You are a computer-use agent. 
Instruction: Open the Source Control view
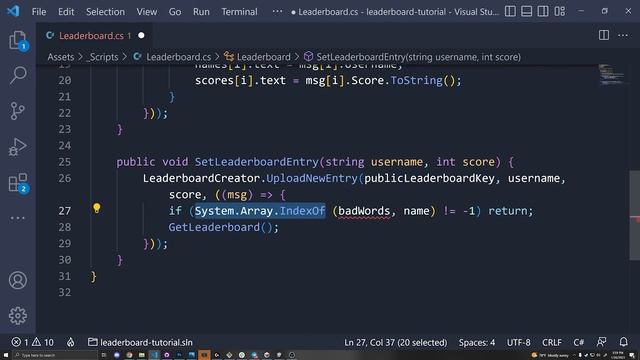pyautogui.click(x=18, y=111)
